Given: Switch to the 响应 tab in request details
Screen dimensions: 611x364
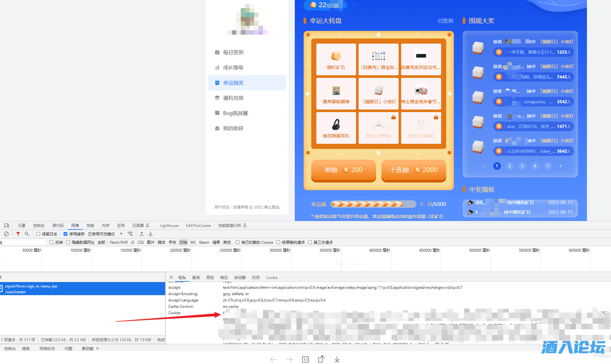Looking at the screenshot, I should point(224,277).
